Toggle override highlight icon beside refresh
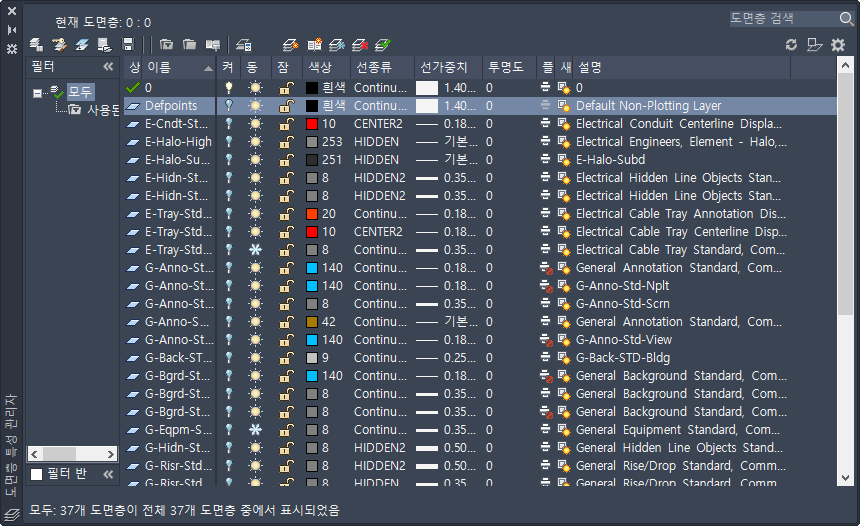 (814, 44)
